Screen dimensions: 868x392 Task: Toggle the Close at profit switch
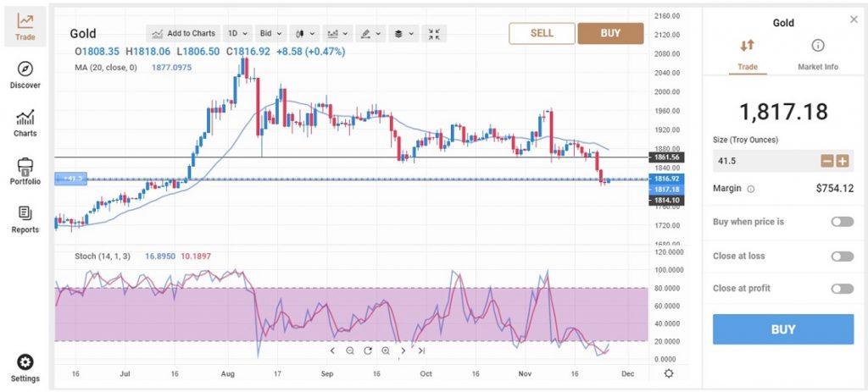click(x=842, y=289)
